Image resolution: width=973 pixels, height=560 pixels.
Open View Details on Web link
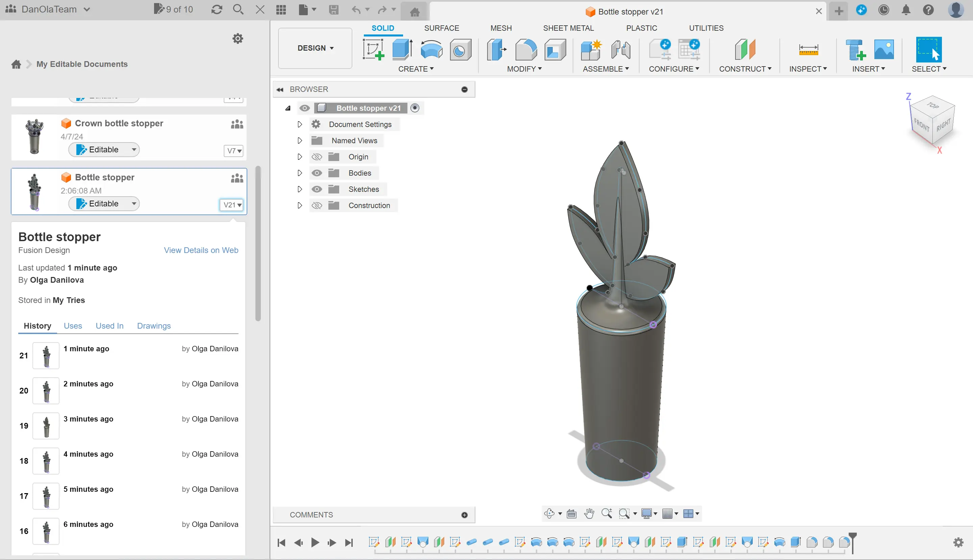coord(201,250)
